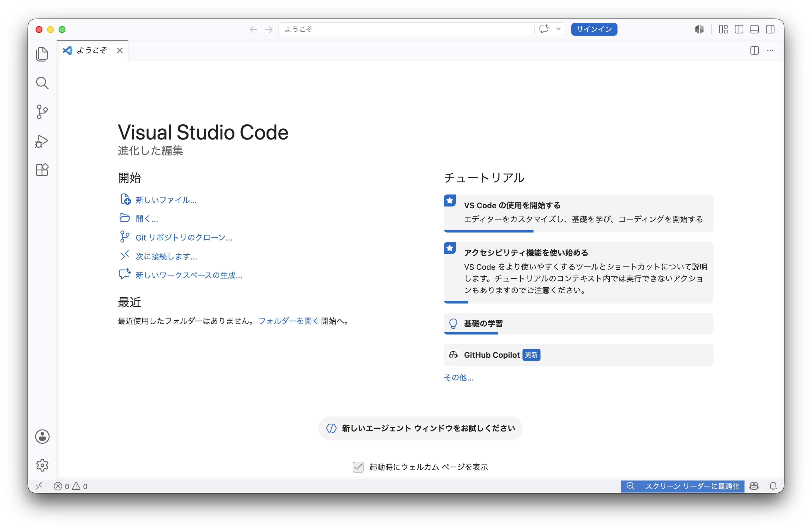Click the Visual Studio Code heading
Screen dimensions: 812x530
[x=203, y=132]
